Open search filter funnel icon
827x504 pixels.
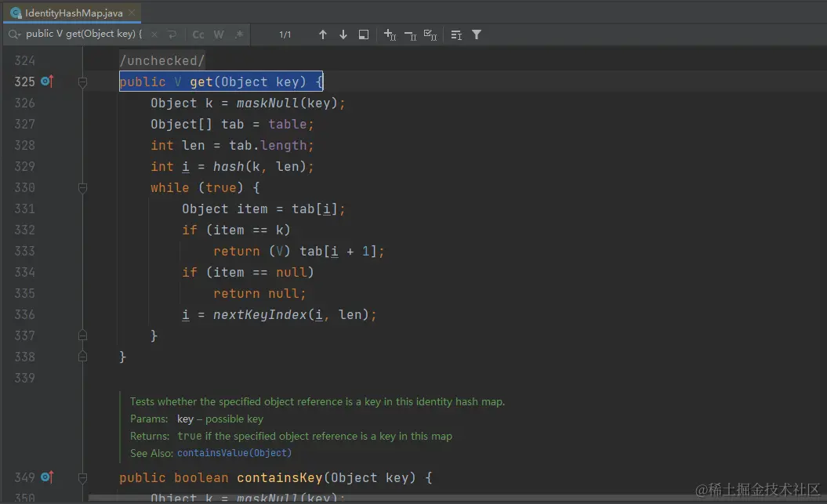click(477, 34)
